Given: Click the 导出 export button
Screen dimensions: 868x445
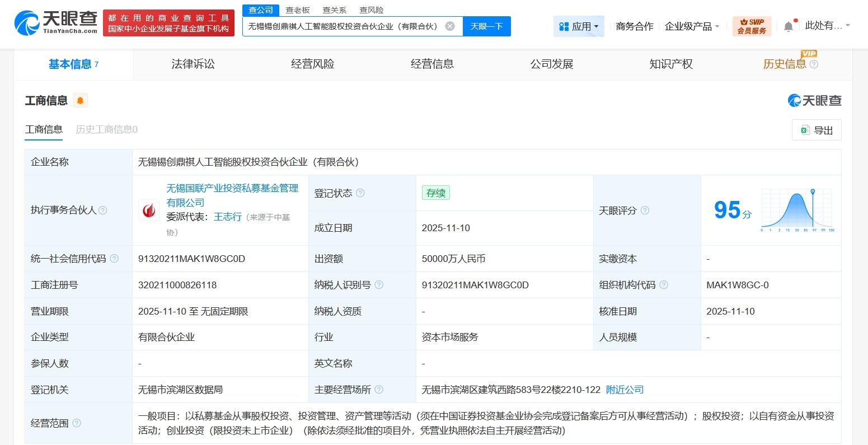Looking at the screenshot, I should tap(816, 129).
